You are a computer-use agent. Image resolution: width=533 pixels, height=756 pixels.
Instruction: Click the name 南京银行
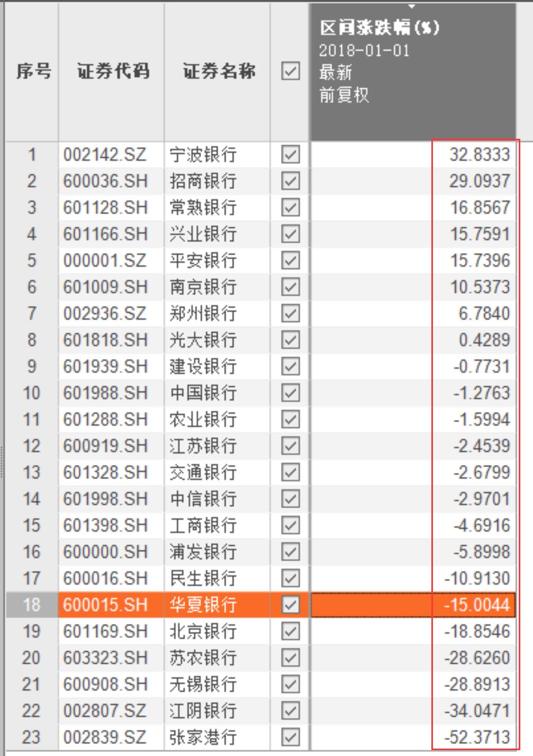coord(203,287)
